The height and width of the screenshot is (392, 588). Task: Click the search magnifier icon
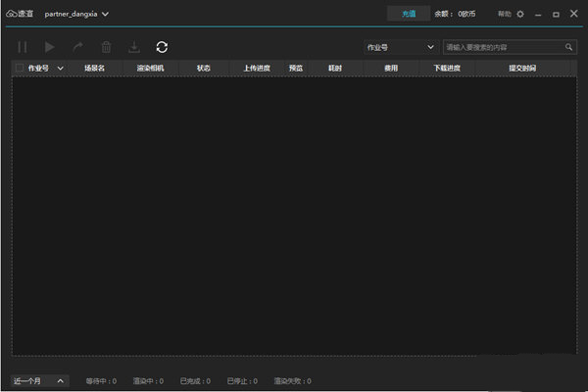pyautogui.click(x=568, y=47)
